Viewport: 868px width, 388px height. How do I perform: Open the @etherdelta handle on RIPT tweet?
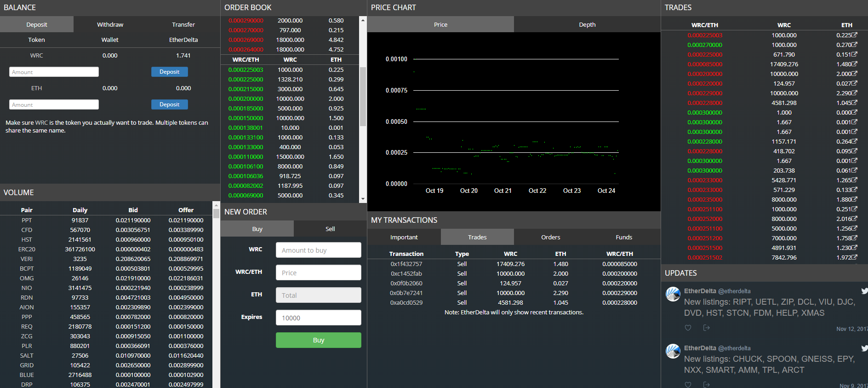coord(734,291)
